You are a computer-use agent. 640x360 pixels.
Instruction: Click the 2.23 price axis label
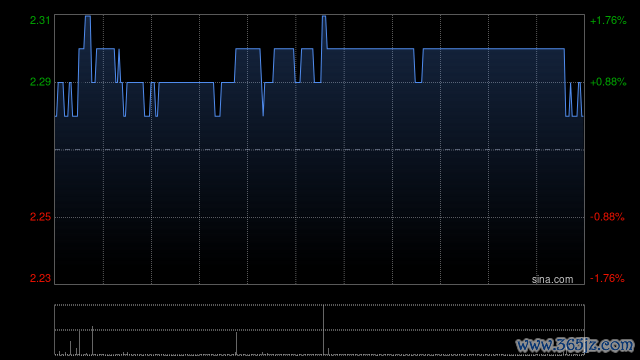[40, 278]
